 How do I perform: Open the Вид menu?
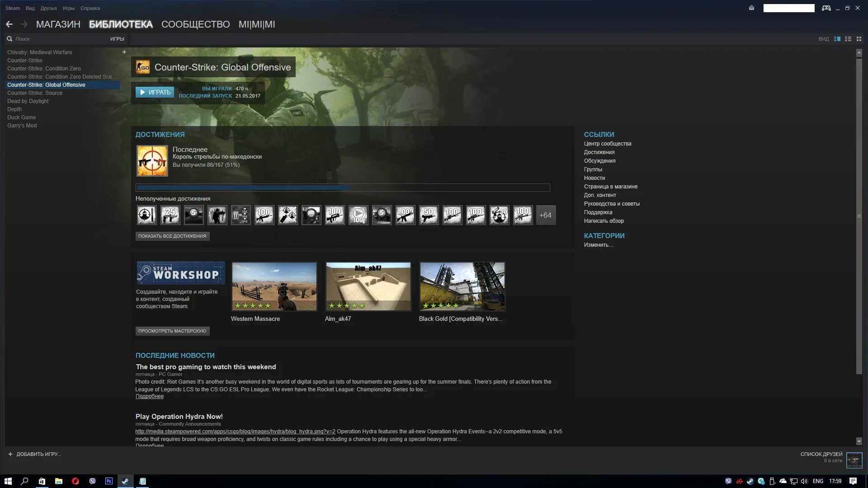(30, 8)
